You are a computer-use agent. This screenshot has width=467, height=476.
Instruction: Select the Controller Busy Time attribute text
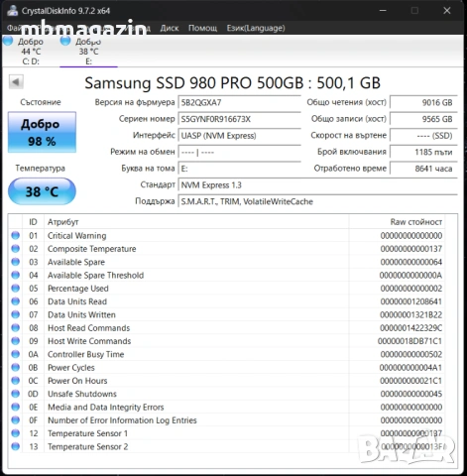point(86,354)
